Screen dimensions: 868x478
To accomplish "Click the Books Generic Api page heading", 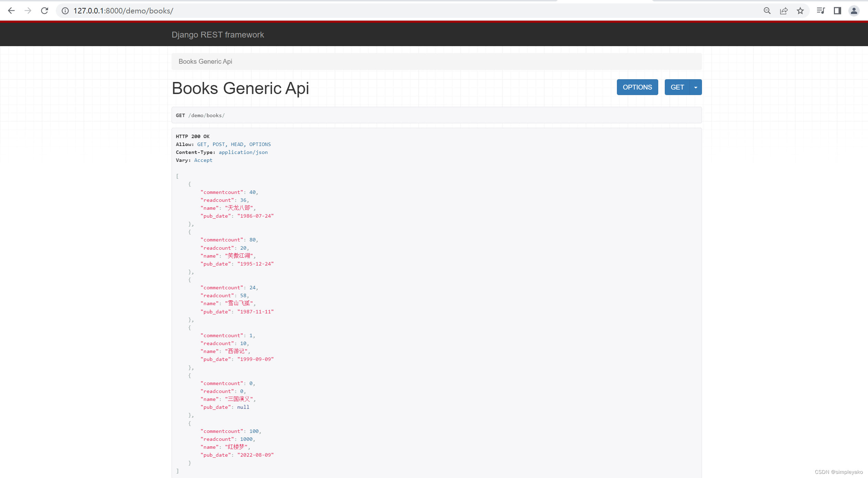I will click(240, 88).
